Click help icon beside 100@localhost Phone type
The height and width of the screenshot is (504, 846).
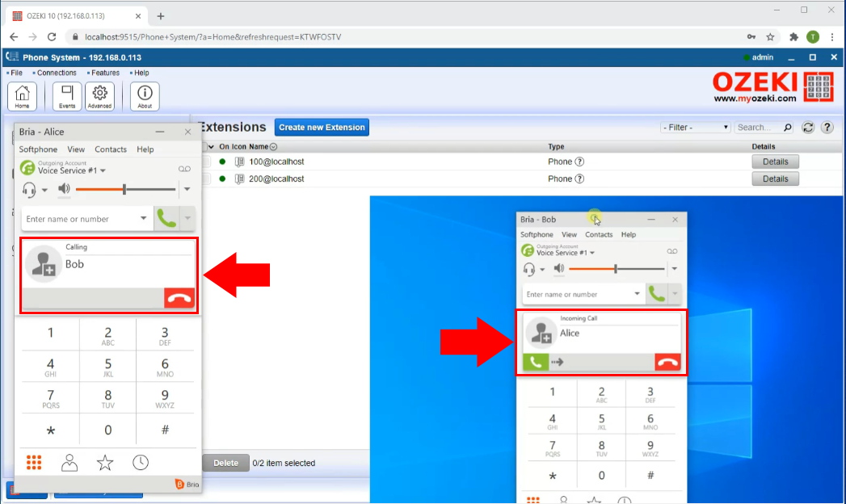[579, 162]
